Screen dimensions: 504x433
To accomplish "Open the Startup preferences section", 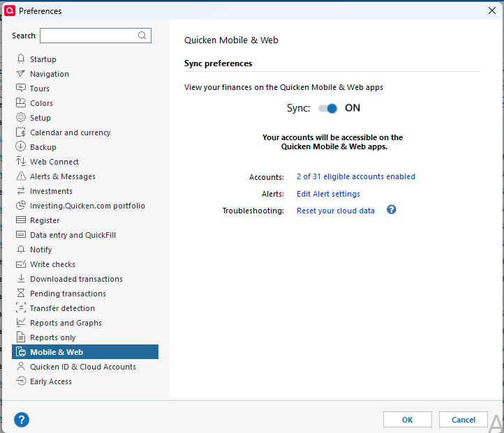I will tap(43, 59).
